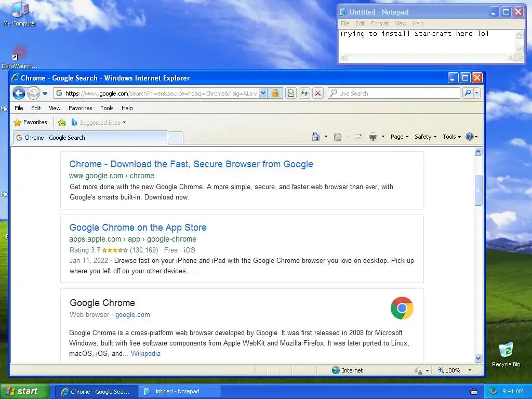Image resolution: width=532 pixels, height=399 pixels.
Task: Click the Live Search magnifier button
Action: [x=468, y=93]
